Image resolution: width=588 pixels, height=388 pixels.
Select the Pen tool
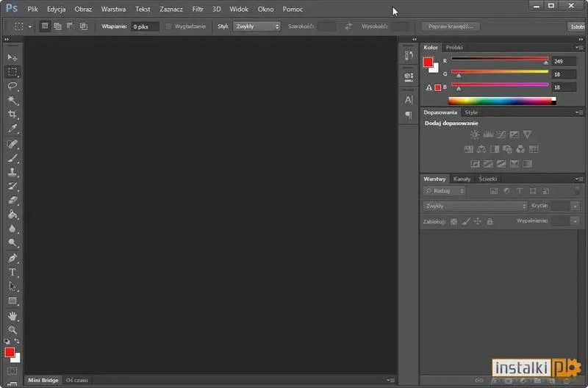click(12, 258)
